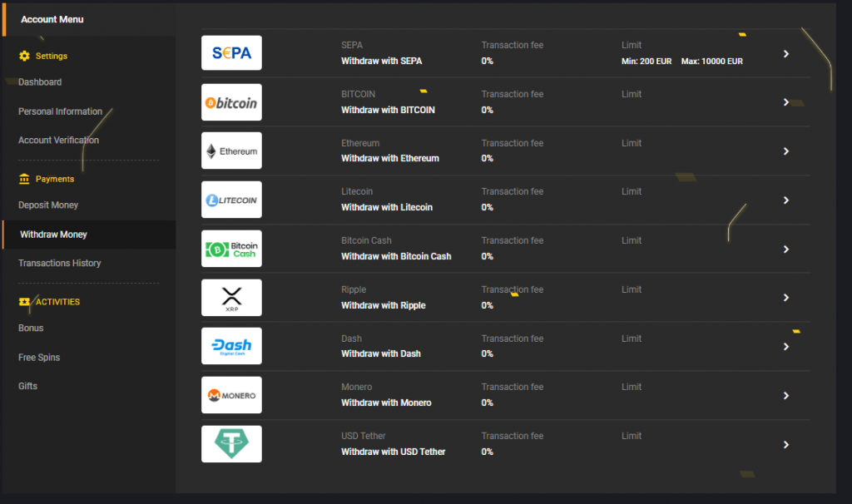Image resolution: width=852 pixels, height=504 pixels.
Task: Open the Gifts section
Action: point(27,386)
